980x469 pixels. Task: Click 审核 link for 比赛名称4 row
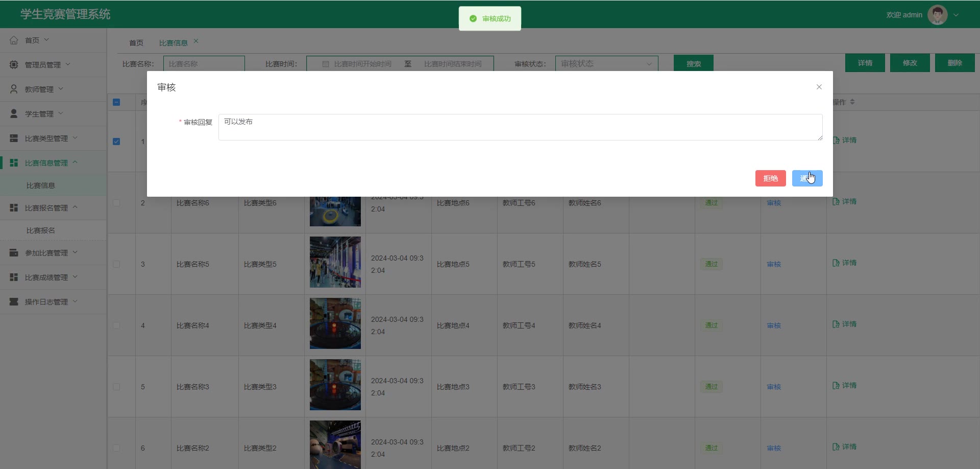[774, 325]
